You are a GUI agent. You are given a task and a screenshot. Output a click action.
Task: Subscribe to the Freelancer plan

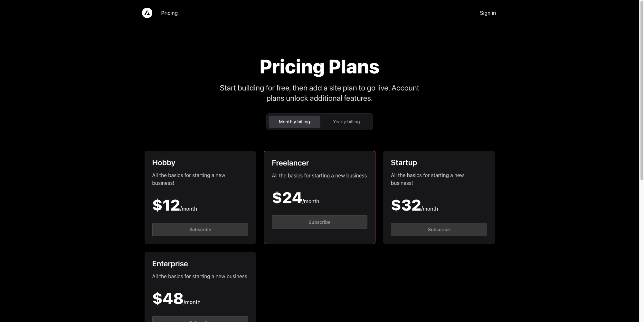click(319, 222)
